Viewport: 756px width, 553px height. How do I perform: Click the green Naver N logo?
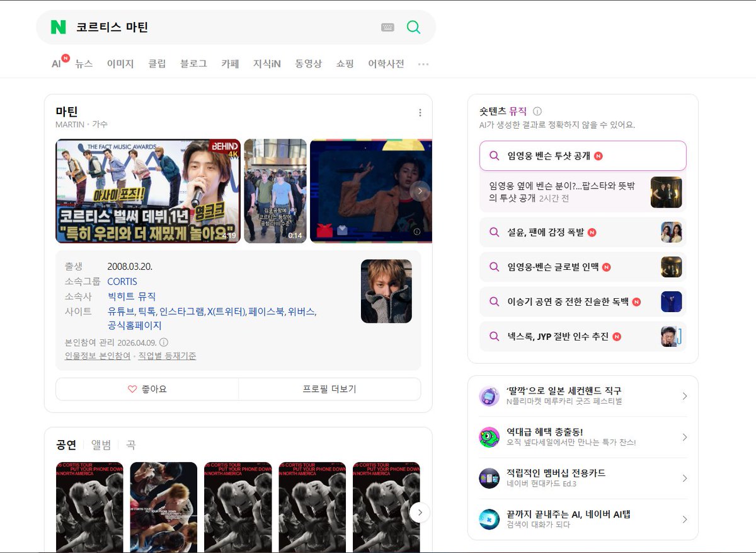coord(59,27)
